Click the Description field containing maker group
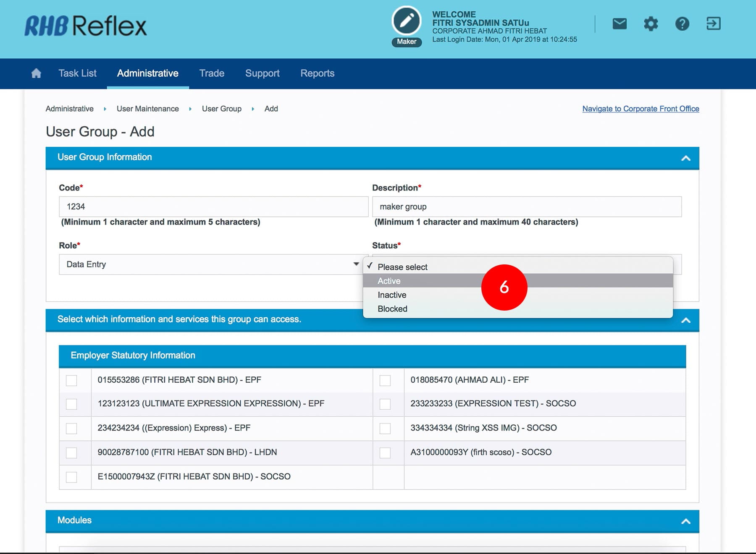756x554 pixels. (x=526, y=206)
